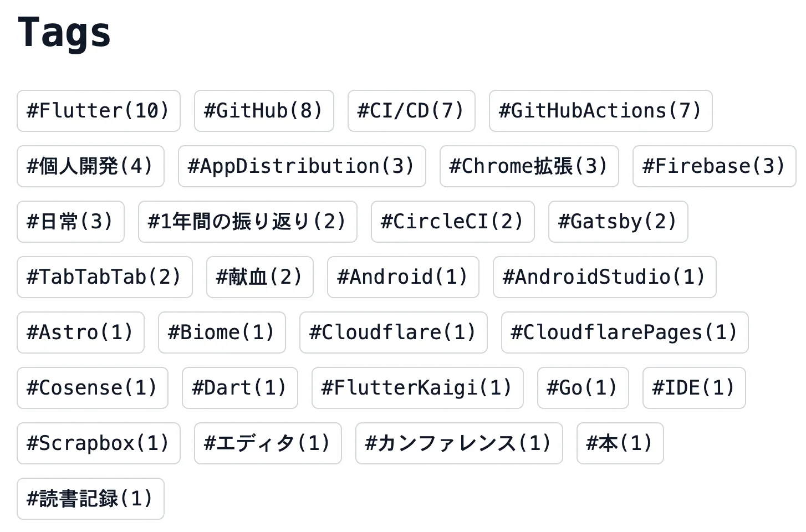The width and height of the screenshot is (806, 532).
Task: Select the #TabTabTab(2) tag
Action: 104,277
